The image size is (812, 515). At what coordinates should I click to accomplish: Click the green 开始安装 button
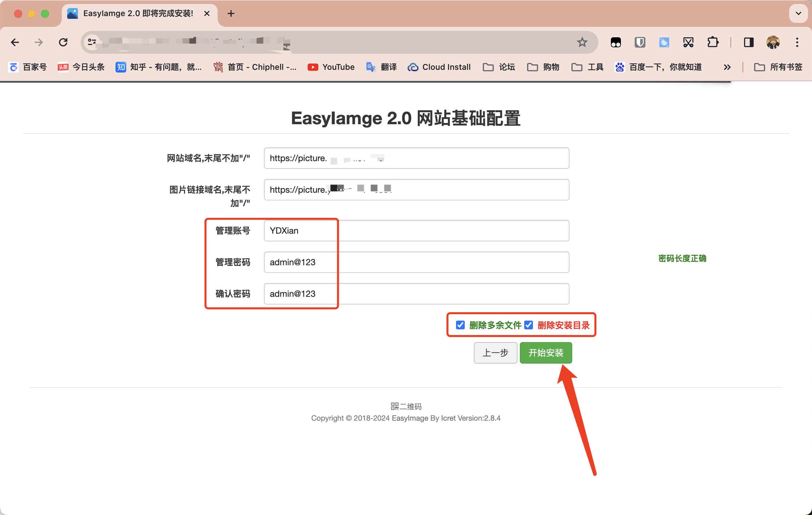pyautogui.click(x=546, y=353)
